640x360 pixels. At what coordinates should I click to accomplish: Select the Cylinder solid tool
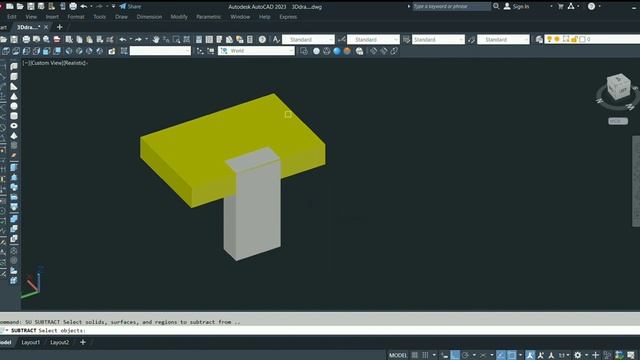[x=14, y=116]
